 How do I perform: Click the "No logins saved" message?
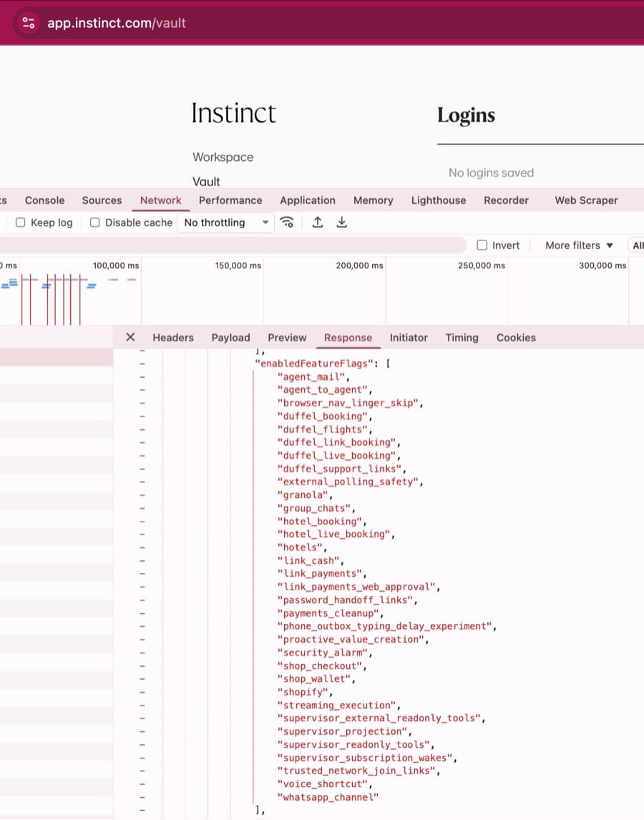tap(492, 172)
